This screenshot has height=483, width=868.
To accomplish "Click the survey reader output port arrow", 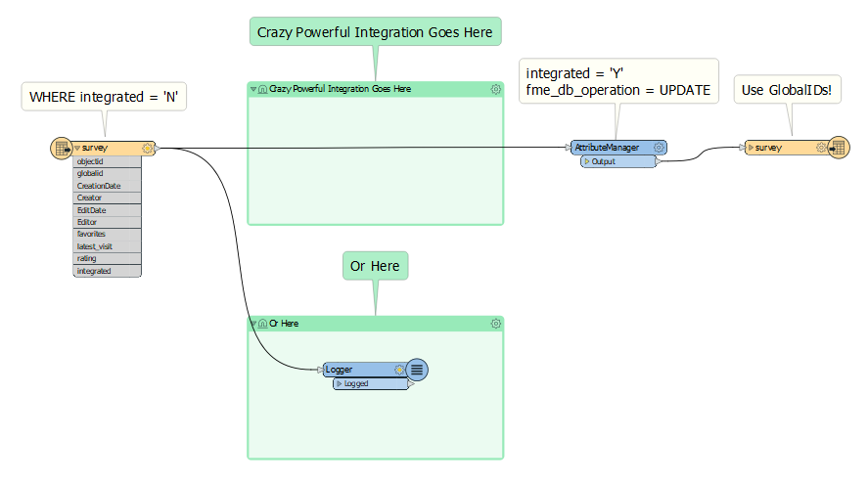I will [158, 149].
